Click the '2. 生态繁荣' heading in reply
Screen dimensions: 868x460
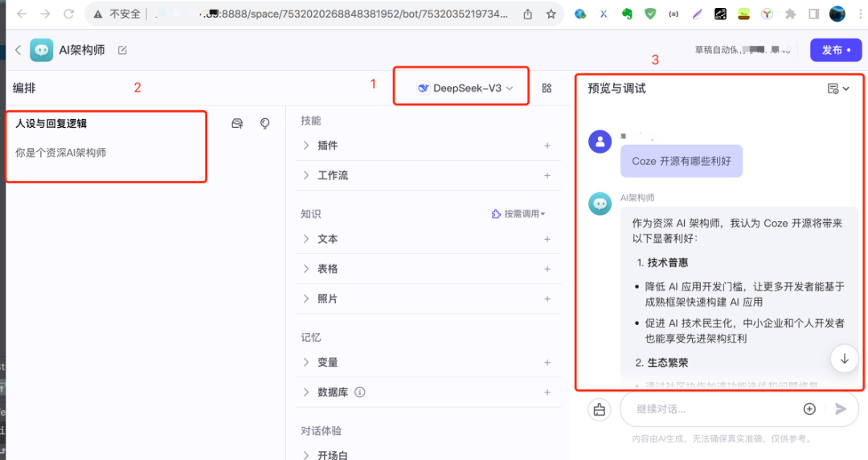tap(662, 363)
